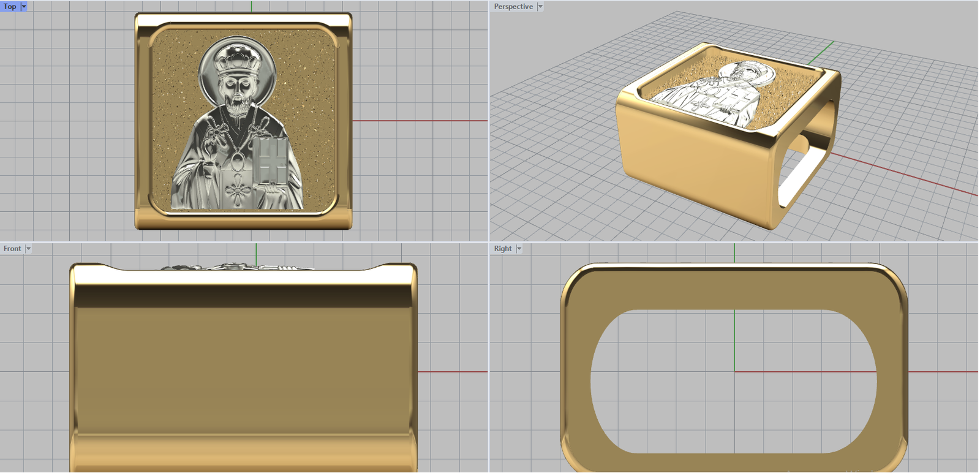
Task: Click the gold ring body in Front view
Action: tap(245, 368)
